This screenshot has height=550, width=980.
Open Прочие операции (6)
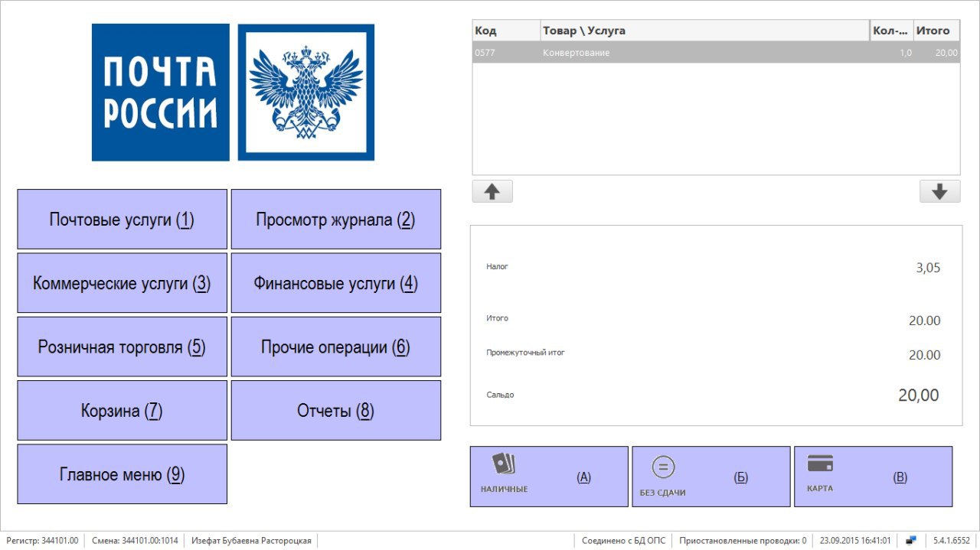[x=336, y=347]
